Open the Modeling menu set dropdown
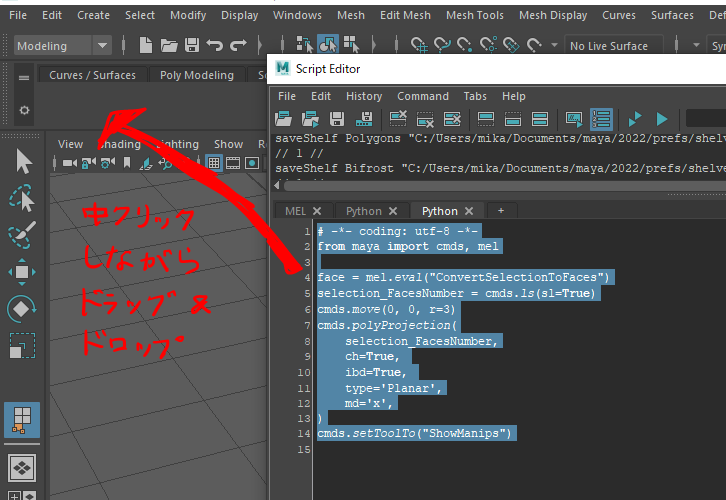Viewport: 726px width, 500px height. [x=102, y=45]
